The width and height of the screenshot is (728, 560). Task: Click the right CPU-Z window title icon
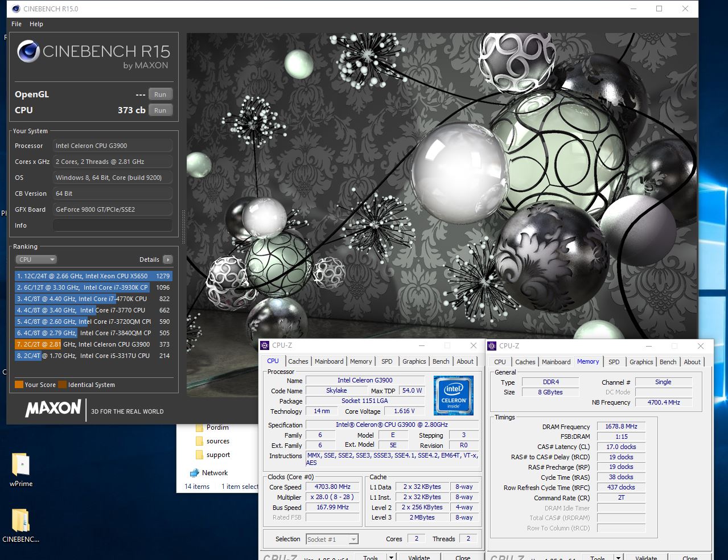tap(492, 345)
